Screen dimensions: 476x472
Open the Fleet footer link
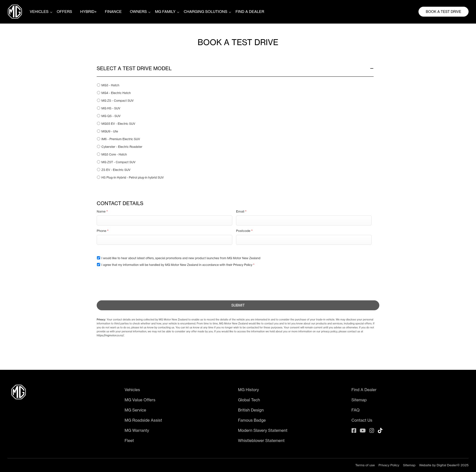coord(129,441)
